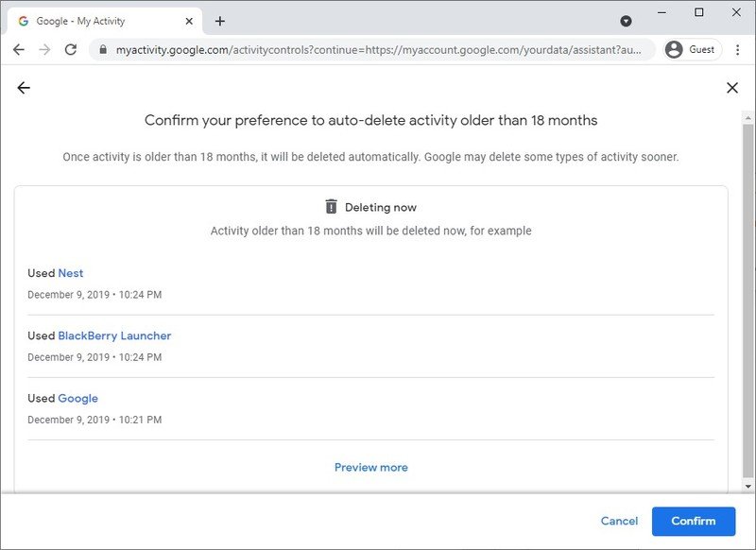
Task: Click the padlock site info icon
Action: (102, 50)
